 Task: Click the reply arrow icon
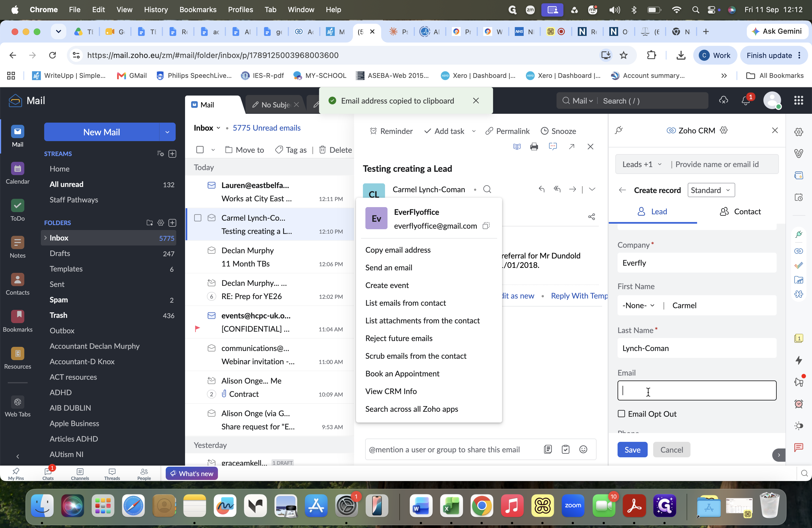(541, 189)
